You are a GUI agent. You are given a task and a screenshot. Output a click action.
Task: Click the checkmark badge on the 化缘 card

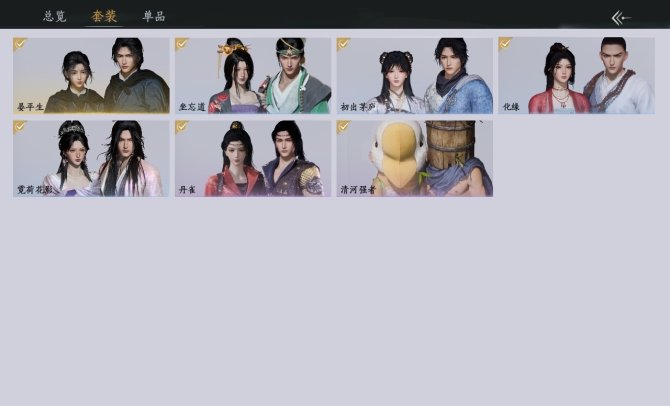tap(505, 44)
